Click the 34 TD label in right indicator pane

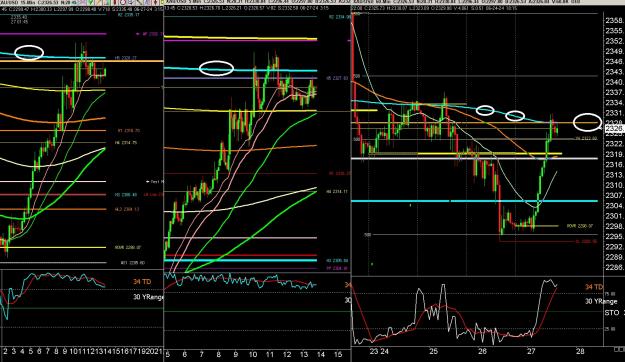(x=594, y=287)
